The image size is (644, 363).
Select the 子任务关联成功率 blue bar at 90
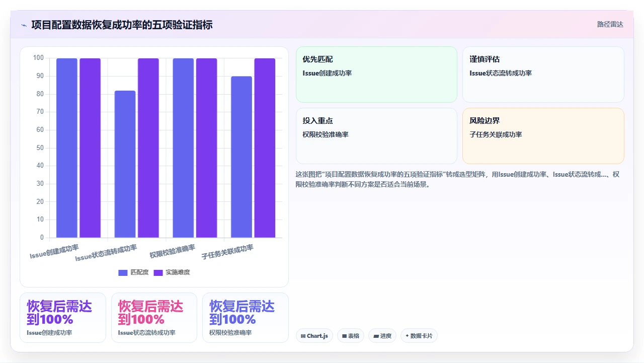(x=242, y=157)
